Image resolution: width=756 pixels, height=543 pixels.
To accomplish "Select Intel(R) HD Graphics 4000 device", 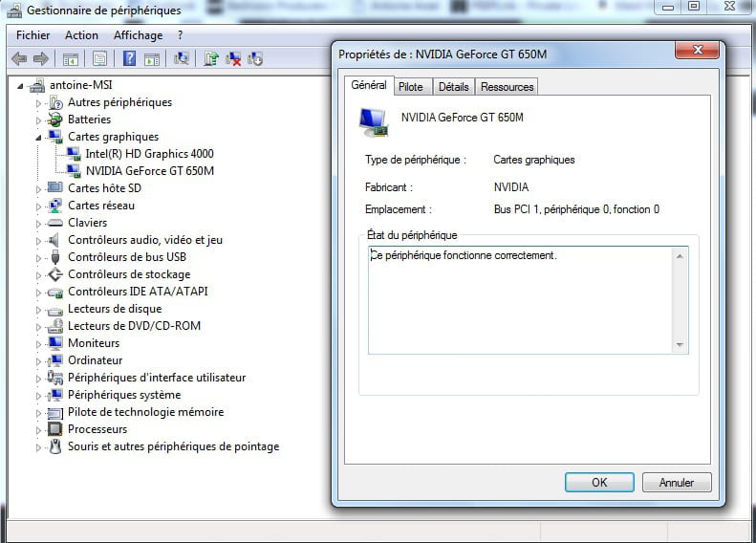I will pyautogui.click(x=149, y=154).
